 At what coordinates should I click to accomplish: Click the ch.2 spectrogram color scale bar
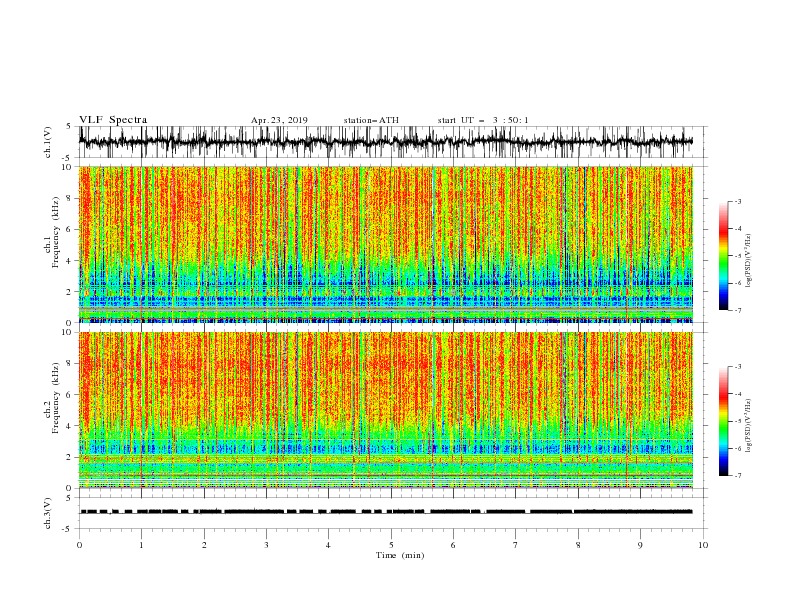723,421
